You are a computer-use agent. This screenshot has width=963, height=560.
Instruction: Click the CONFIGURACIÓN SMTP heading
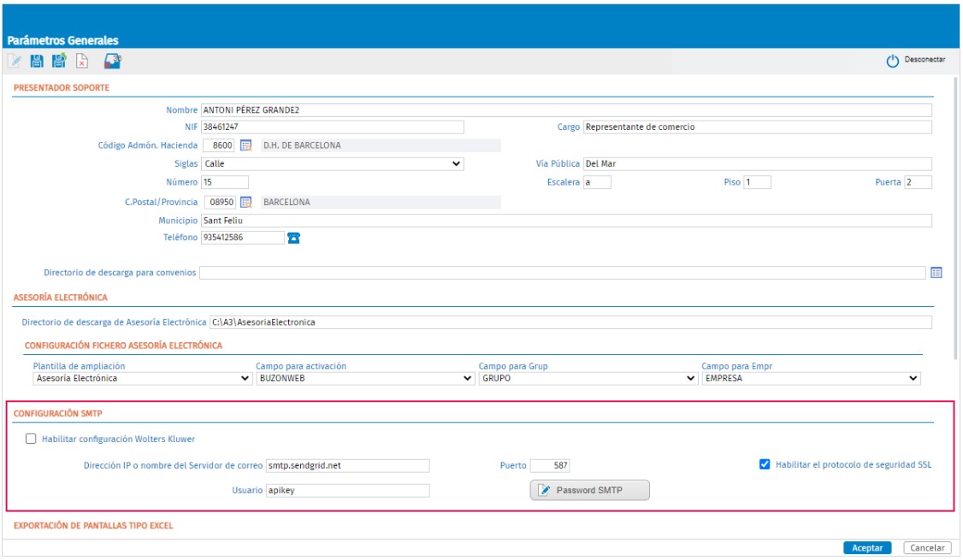[58, 414]
